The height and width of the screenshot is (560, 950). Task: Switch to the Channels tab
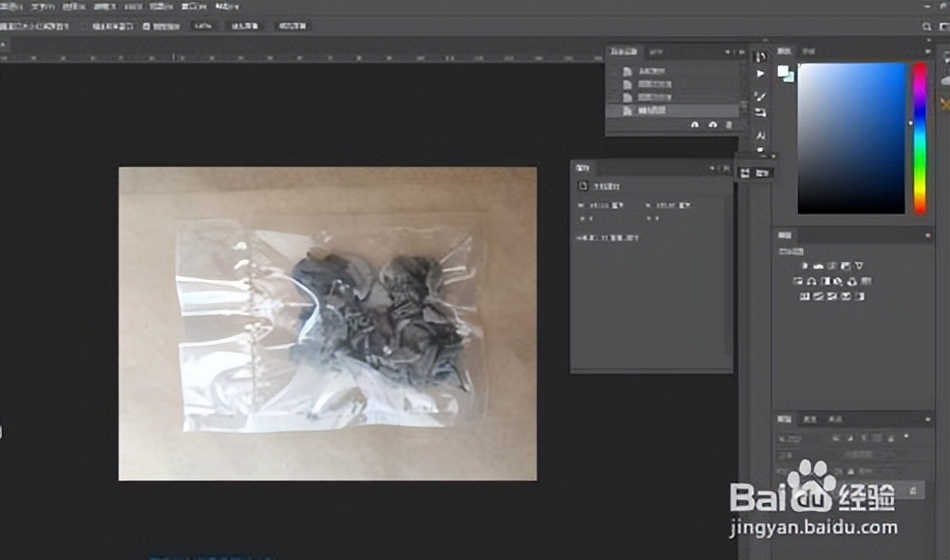pyautogui.click(x=810, y=419)
